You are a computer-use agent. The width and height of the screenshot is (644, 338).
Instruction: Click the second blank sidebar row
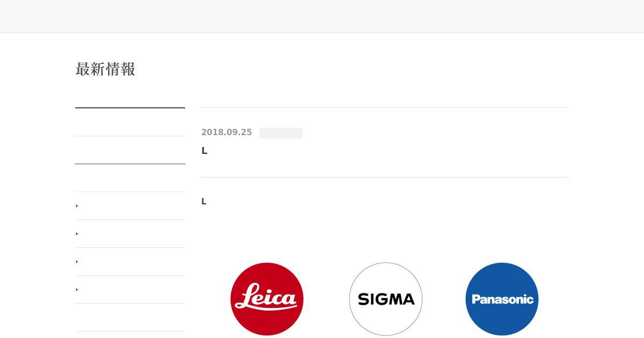click(x=130, y=150)
